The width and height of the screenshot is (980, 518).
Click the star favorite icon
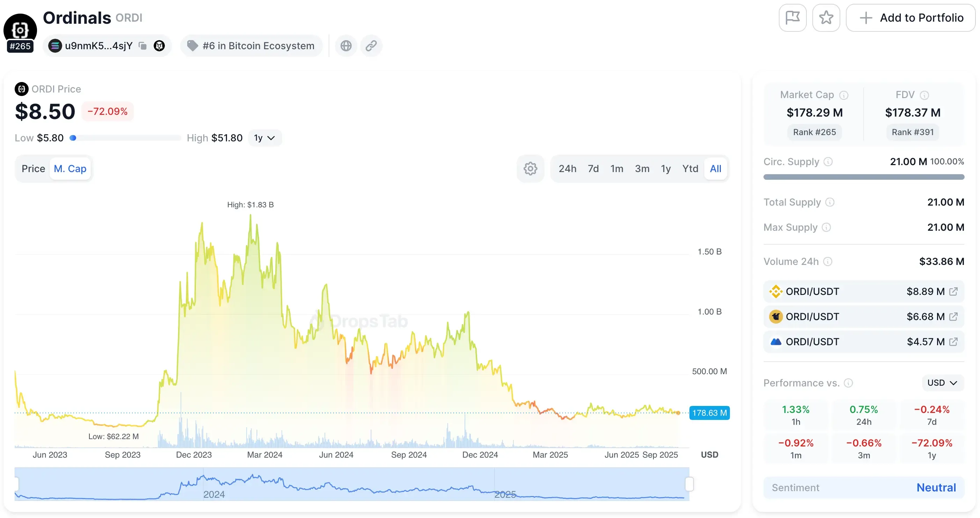[826, 17]
